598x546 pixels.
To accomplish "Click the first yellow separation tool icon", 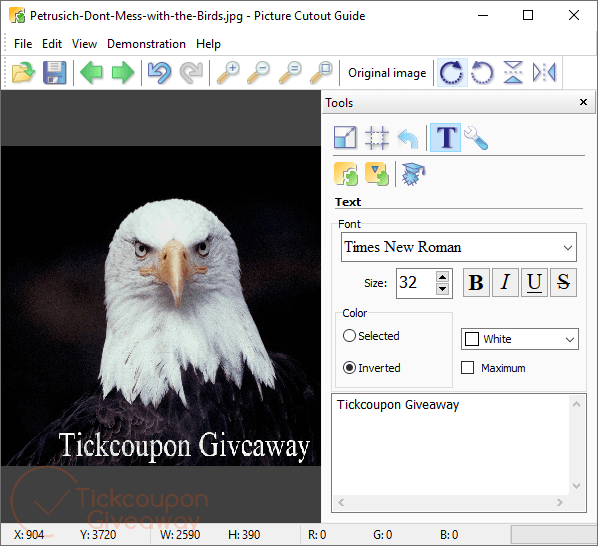I will (346, 174).
